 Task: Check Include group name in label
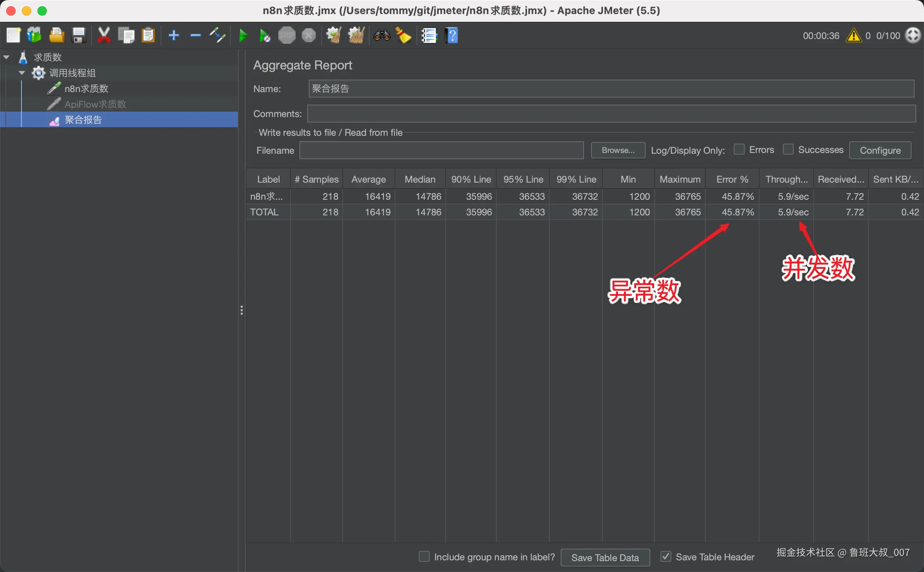pyautogui.click(x=424, y=556)
